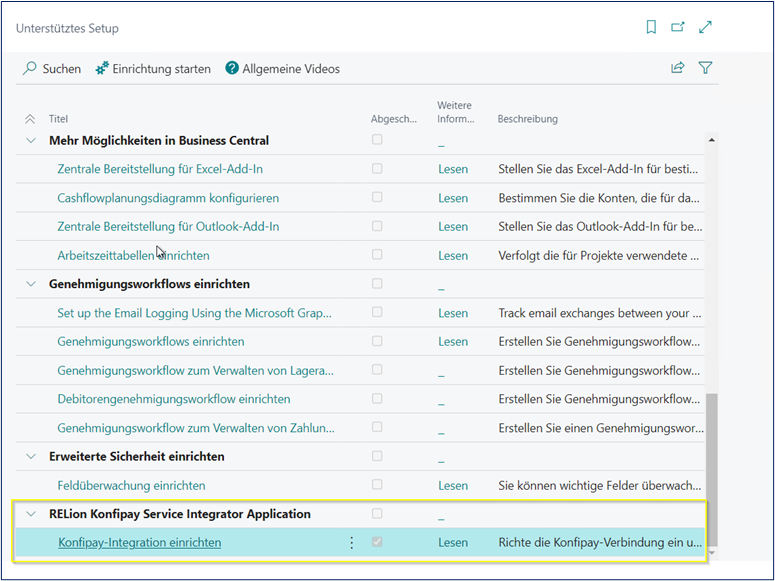
Task: Click the checked box for Konfipay-Integration einrichten
Action: tap(377, 543)
